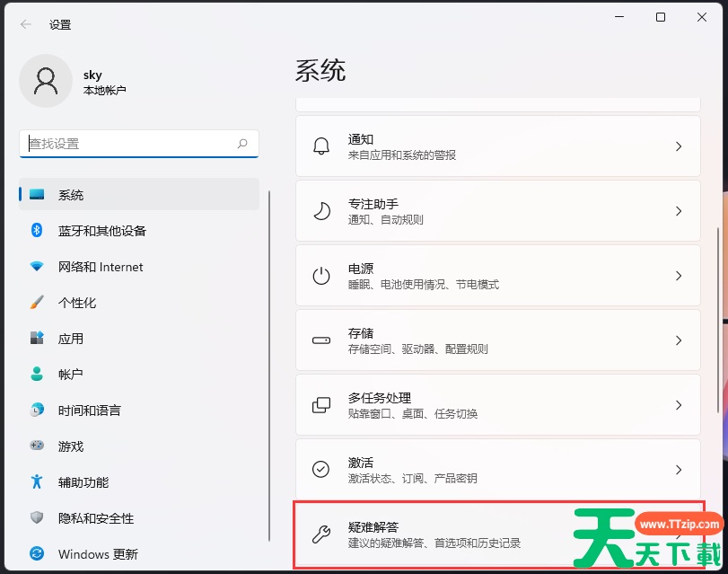This screenshot has width=728, height=574.
Task: Click the 时间和语言 globe clock icon
Action: pyautogui.click(x=37, y=410)
